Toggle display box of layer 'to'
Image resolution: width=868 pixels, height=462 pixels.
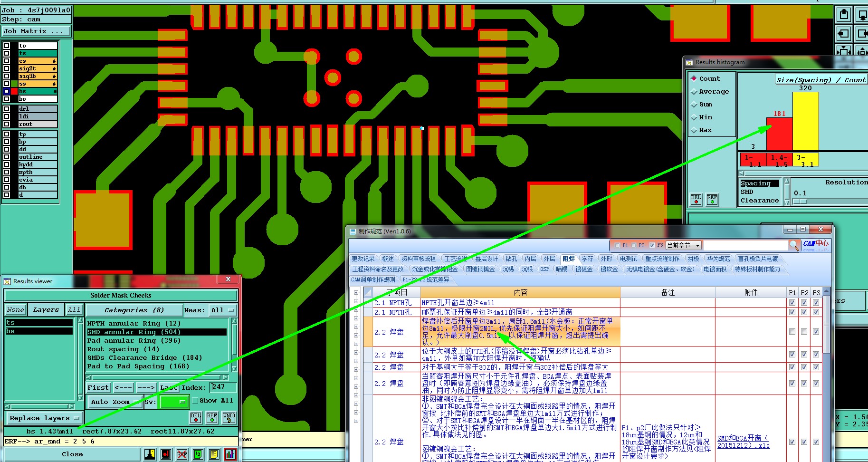(x=7, y=46)
